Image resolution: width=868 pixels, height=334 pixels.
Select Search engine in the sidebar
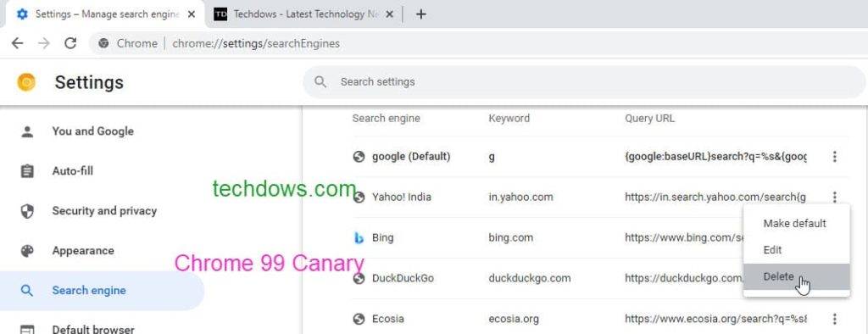(x=103, y=291)
